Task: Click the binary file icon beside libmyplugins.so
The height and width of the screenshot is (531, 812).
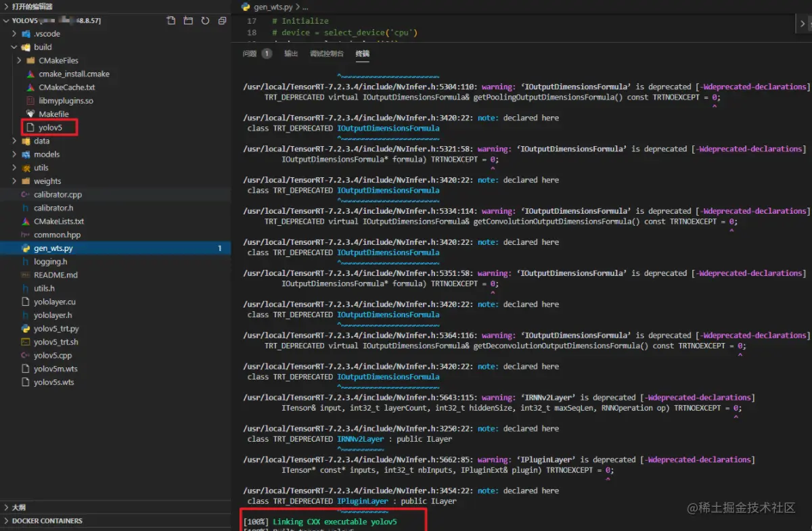Action: (x=30, y=101)
